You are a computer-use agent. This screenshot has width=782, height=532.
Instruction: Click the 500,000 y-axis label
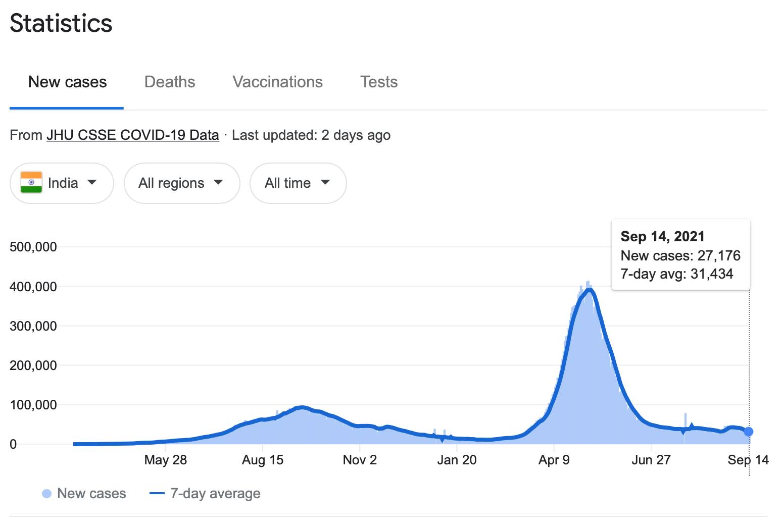(33, 247)
